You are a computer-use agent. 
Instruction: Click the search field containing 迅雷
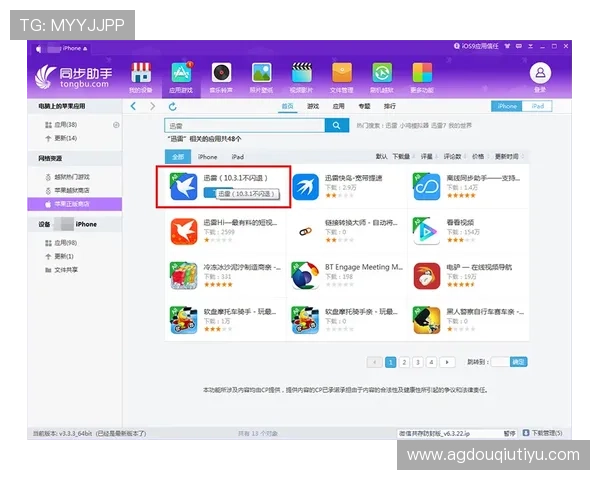245,125
